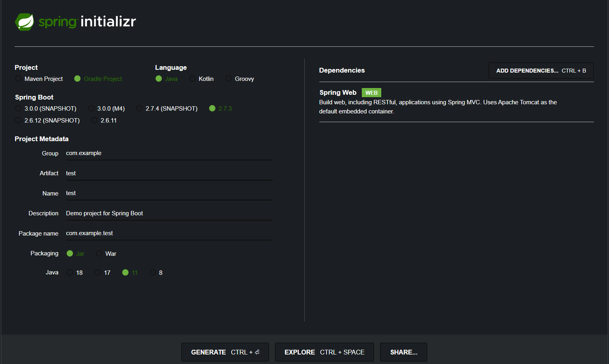Select Spring Boot 3.0.0 (SNAPSHOT)

[18, 108]
